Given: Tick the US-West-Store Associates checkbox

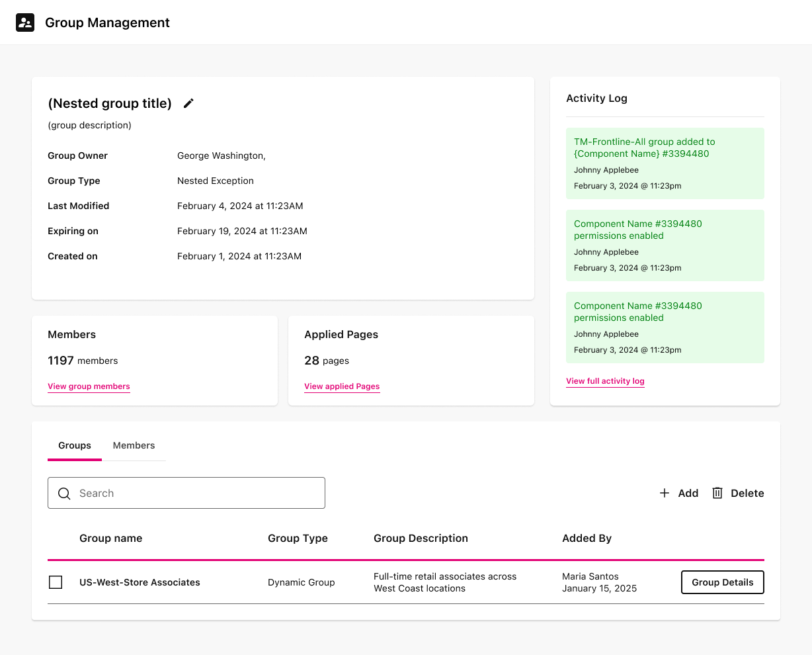Looking at the screenshot, I should click(x=56, y=582).
